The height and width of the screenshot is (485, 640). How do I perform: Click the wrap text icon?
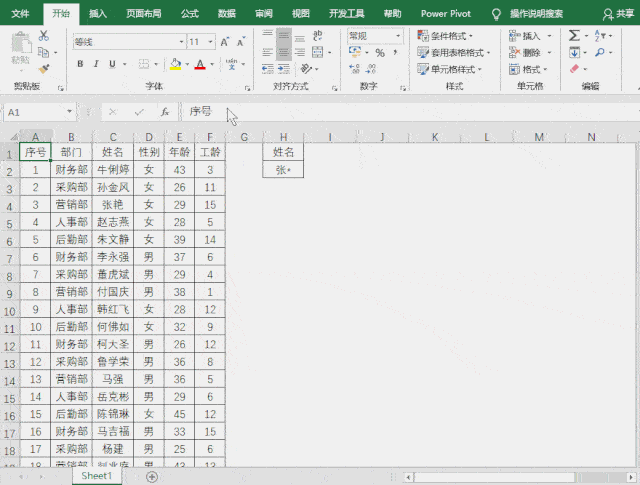(x=318, y=36)
